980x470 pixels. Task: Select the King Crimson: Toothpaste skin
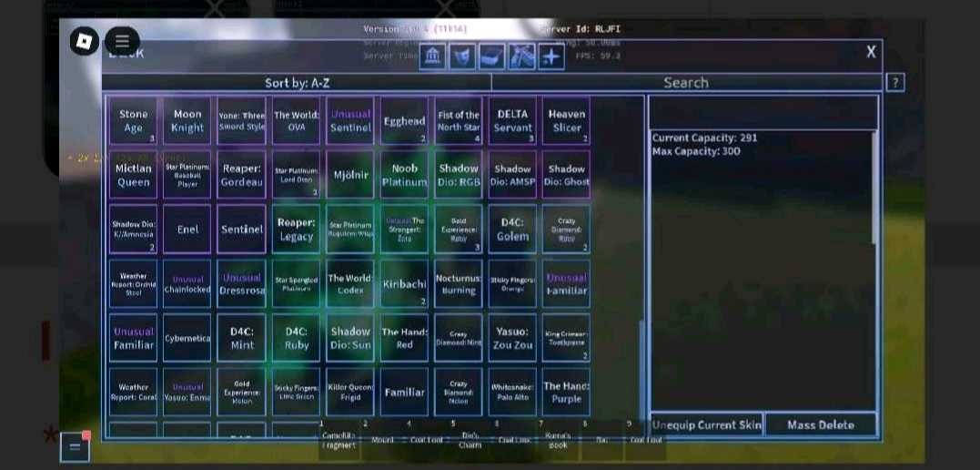click(x=566, y=338)
